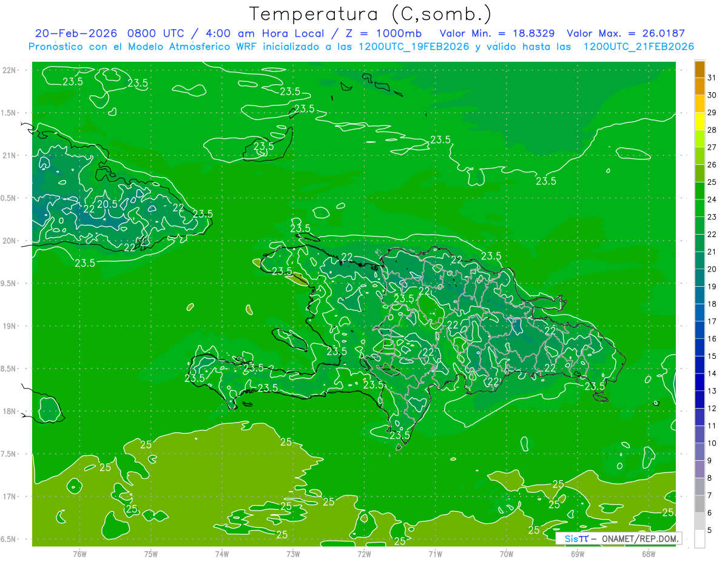
Task: Click the color bar legend value '17'
Action: (x=712, y=321)
